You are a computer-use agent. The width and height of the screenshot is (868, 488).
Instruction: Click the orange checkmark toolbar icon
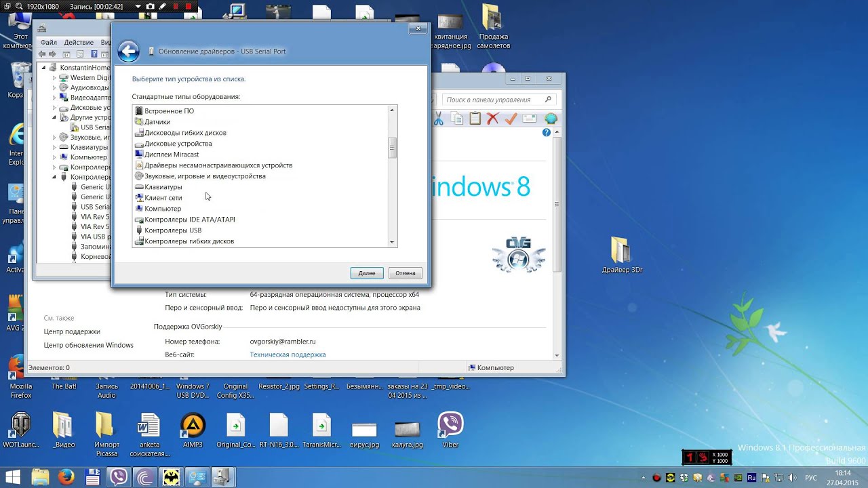click(511, 119)
